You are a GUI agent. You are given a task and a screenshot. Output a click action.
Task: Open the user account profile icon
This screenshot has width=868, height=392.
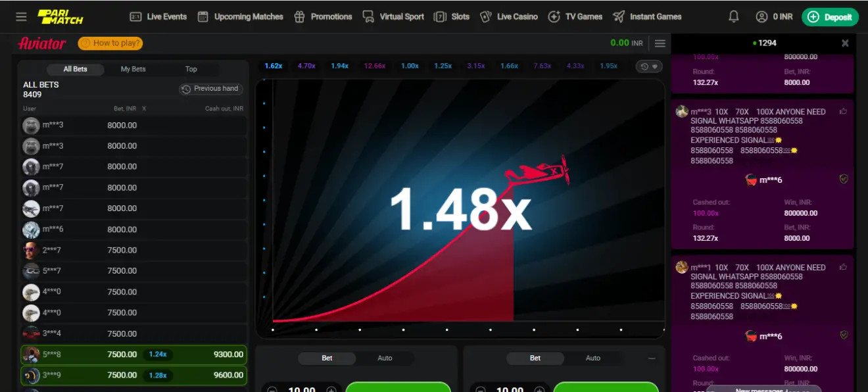761,16
